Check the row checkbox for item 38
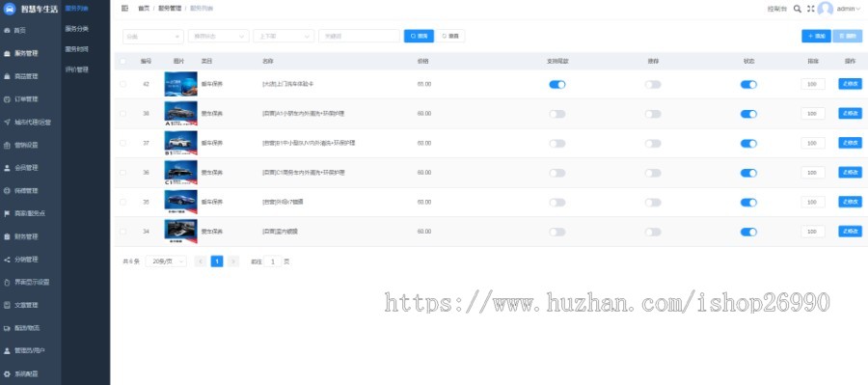Image resolution: width=868 pixels, height=385 pixels. pos(122,114)
